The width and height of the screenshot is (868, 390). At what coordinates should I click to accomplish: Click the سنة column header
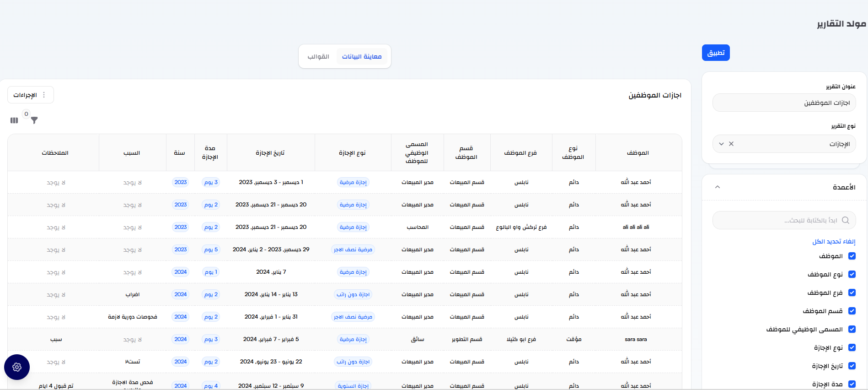(x=179, y=153)
